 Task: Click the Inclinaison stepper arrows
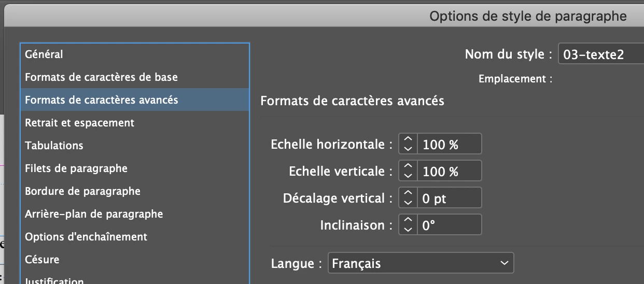pos(408,225)
